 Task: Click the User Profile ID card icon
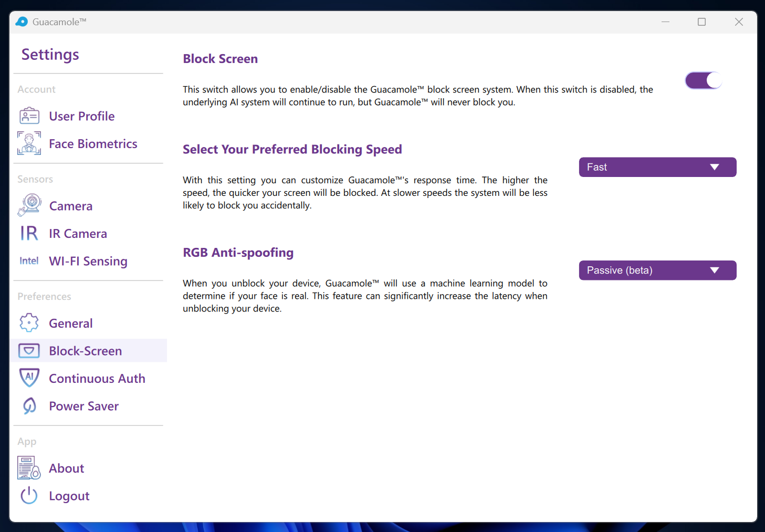29,116
